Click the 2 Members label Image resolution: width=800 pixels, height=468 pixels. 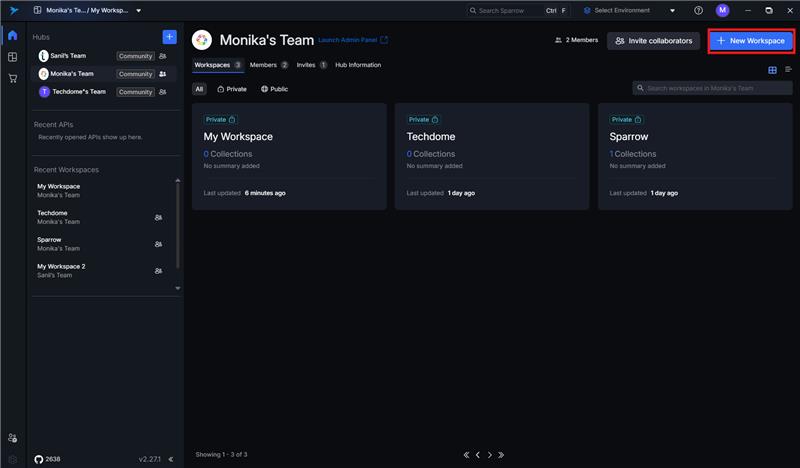577,40
